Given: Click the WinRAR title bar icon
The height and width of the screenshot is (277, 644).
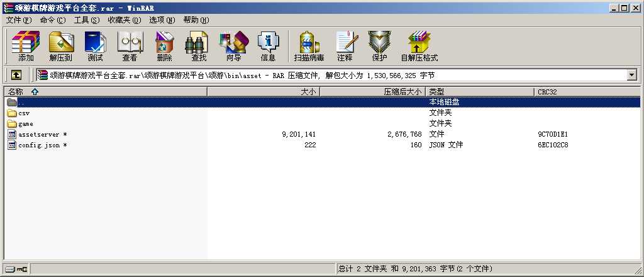Looking at the screenshot, I should 8,8.
